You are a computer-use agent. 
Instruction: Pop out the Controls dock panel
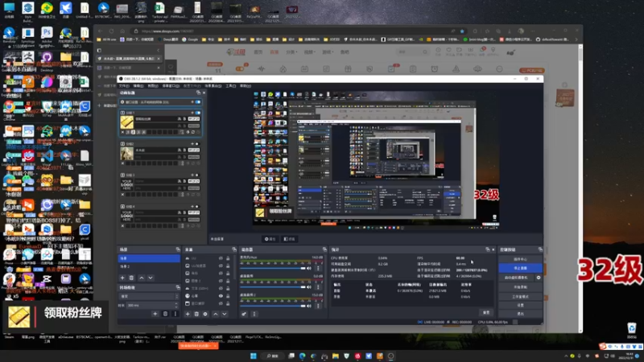(540, 249)
